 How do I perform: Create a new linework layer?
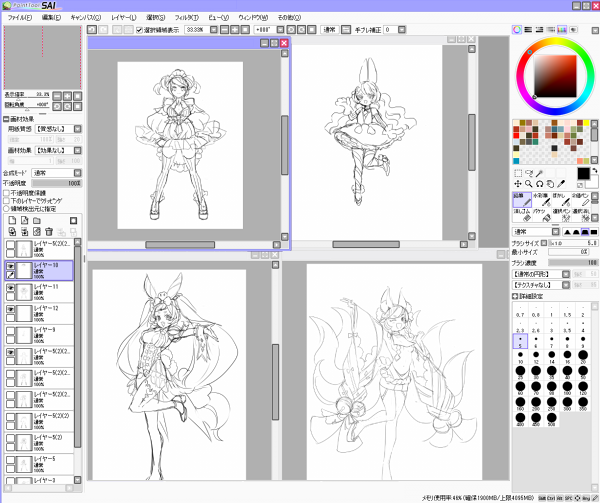[24, 220]
